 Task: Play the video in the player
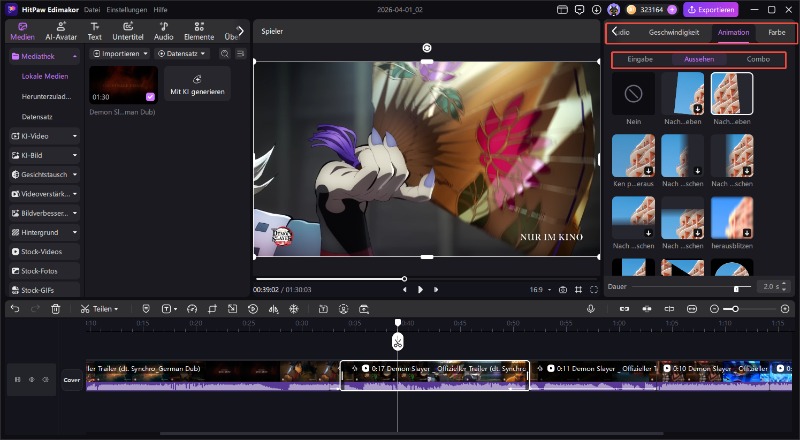pos(420,289)
